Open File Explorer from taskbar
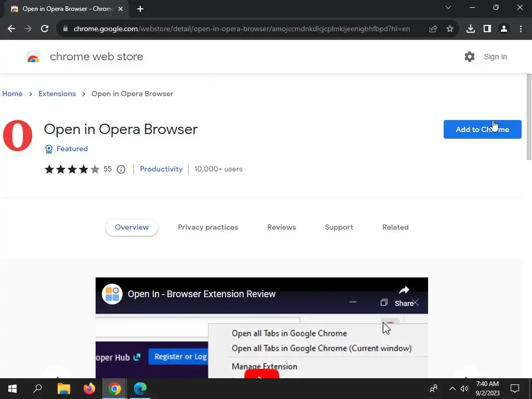Screen dimensions: 532x399 63,389
